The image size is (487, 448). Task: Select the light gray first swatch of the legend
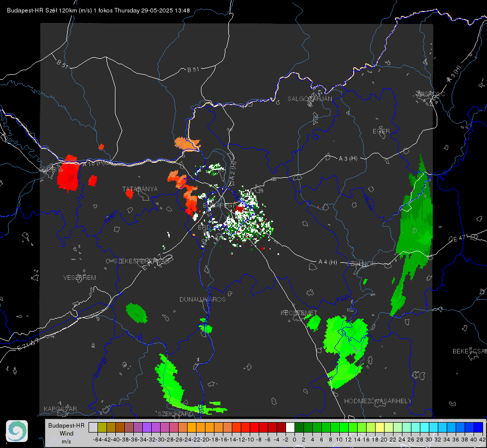pyautogui.click(x=93, y=427)
